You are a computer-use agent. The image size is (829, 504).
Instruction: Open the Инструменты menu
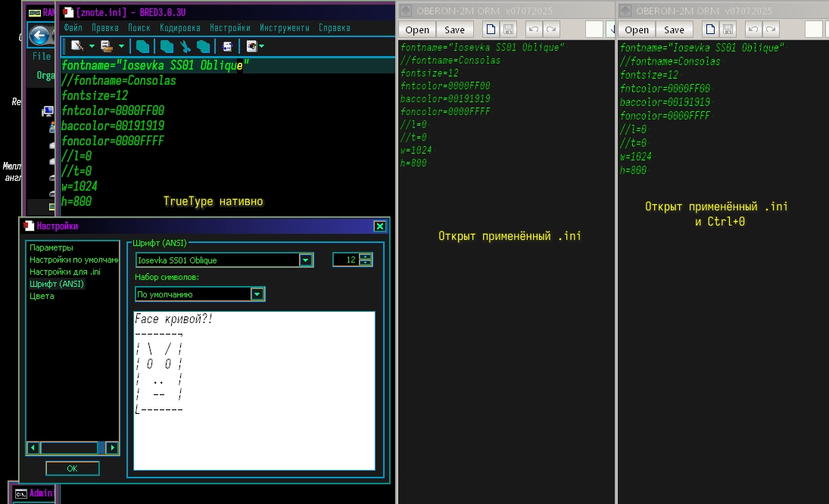[x=284, y=28]
